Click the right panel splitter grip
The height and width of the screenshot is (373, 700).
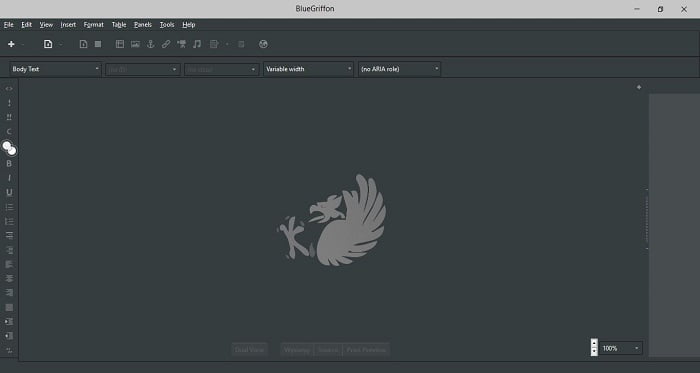point(646,219)
